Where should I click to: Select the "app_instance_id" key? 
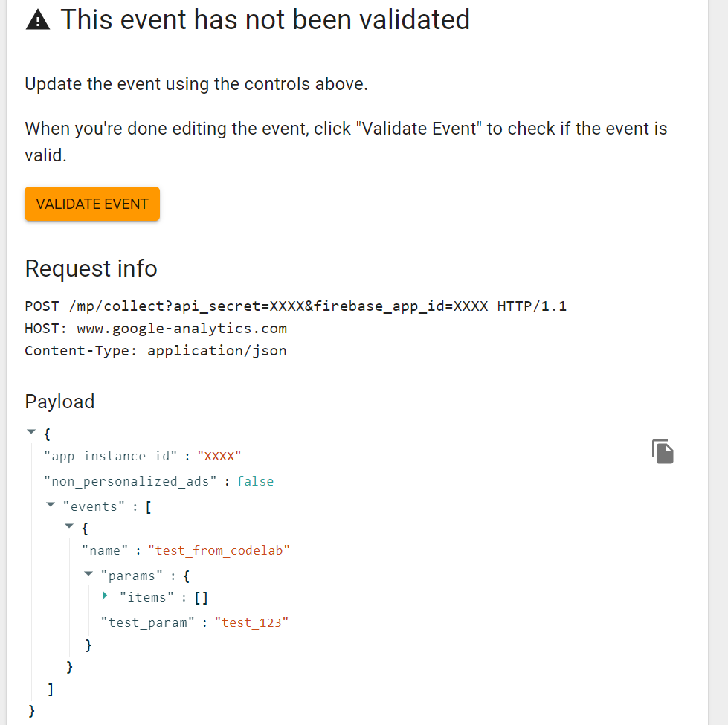coord(111,456)
